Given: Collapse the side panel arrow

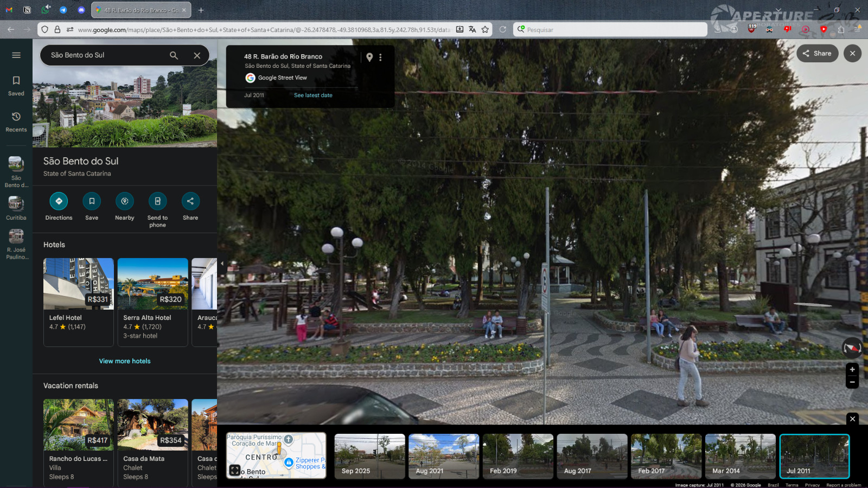Looking at the screenshot, I should click(221, 264).
